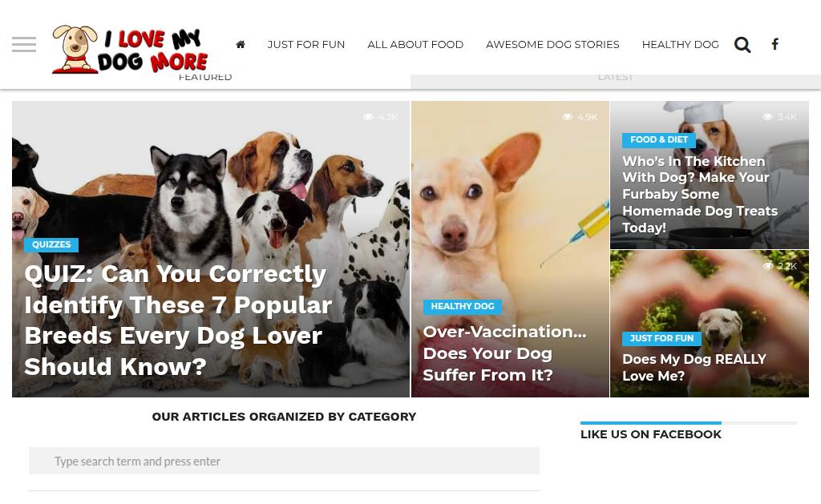Open the search magnifier icon
This screenshot has height=504, width=821.
coord(742,45)
